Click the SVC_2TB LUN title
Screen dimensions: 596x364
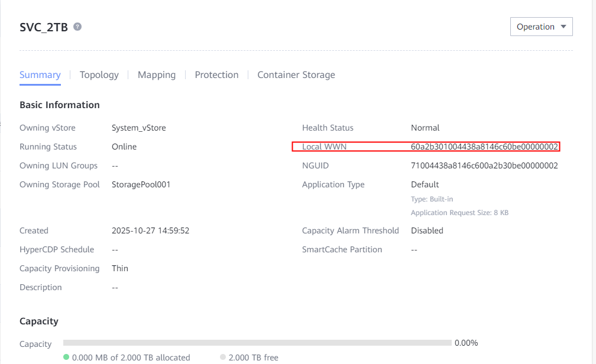pyautogui.click(x=44, y=27)
